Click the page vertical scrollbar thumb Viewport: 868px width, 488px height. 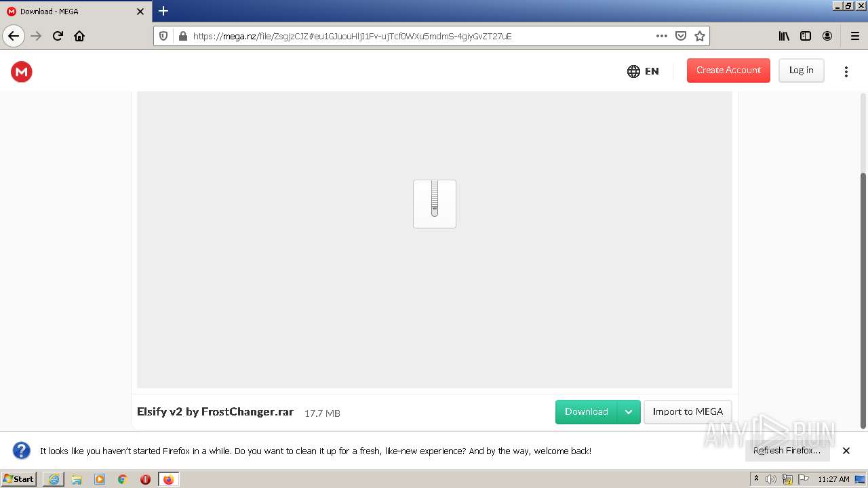coord(863,300)
